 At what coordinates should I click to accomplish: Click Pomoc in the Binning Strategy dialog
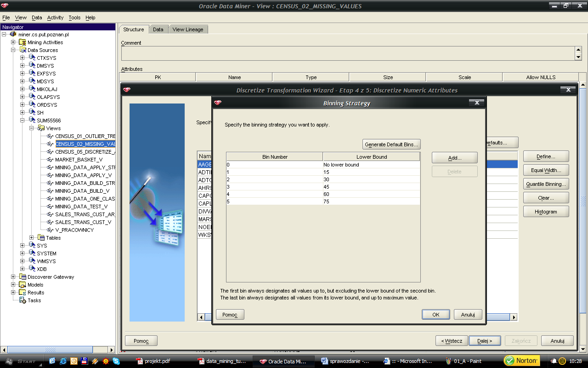pyautogui.click(x=230, y=315)
